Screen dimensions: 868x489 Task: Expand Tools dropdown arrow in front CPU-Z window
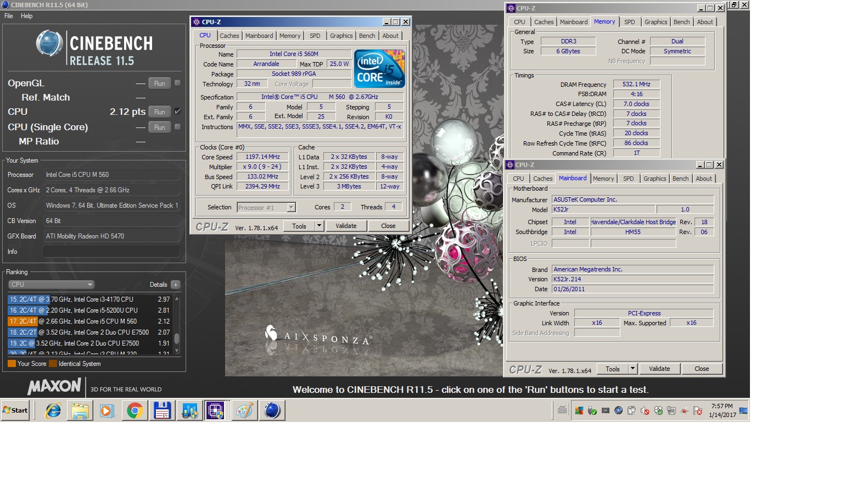click(x=319, y=226)
